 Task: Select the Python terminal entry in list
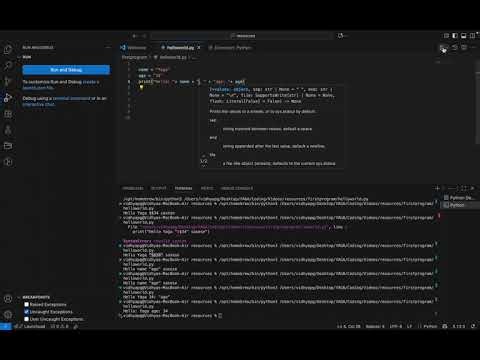click(460, 205)
